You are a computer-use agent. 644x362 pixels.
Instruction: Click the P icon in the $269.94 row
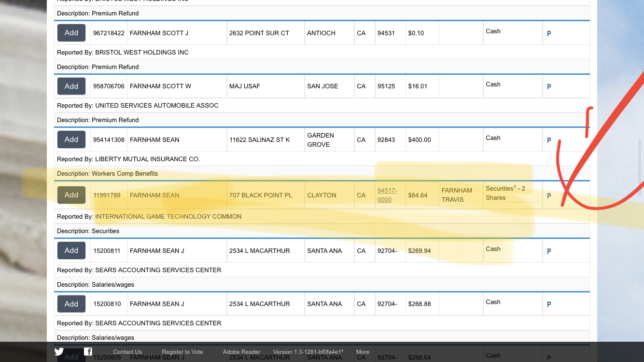(549, 251)
